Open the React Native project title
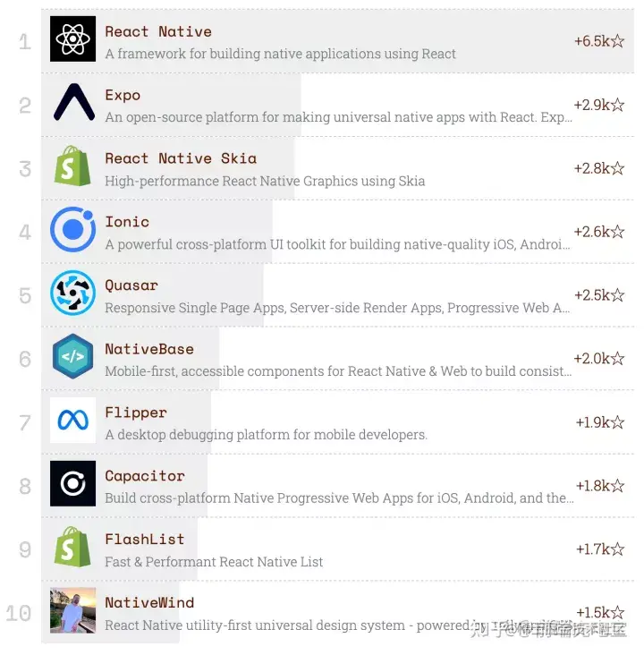The height and width of the screenshot is (655, 644). 158,31
